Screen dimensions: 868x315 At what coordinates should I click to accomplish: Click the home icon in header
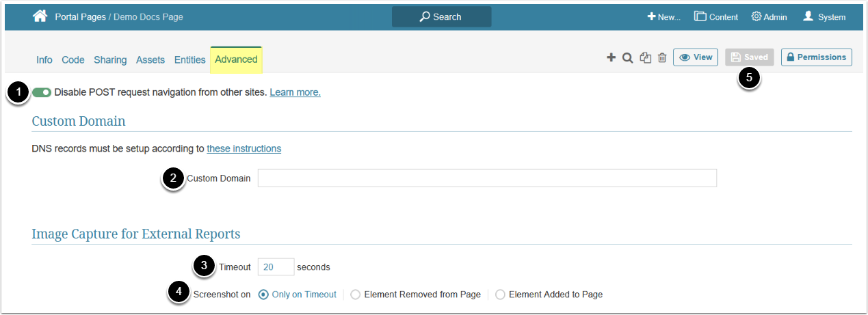coord(40,16)
